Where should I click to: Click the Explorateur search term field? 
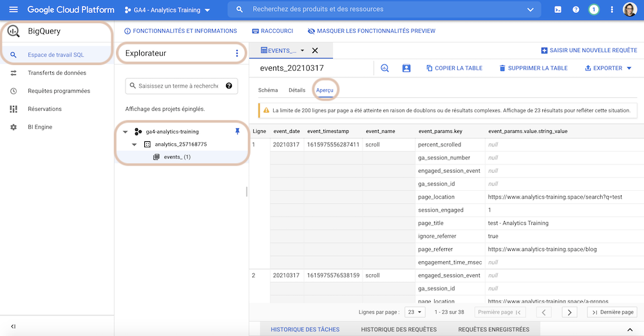coord(178,86)
